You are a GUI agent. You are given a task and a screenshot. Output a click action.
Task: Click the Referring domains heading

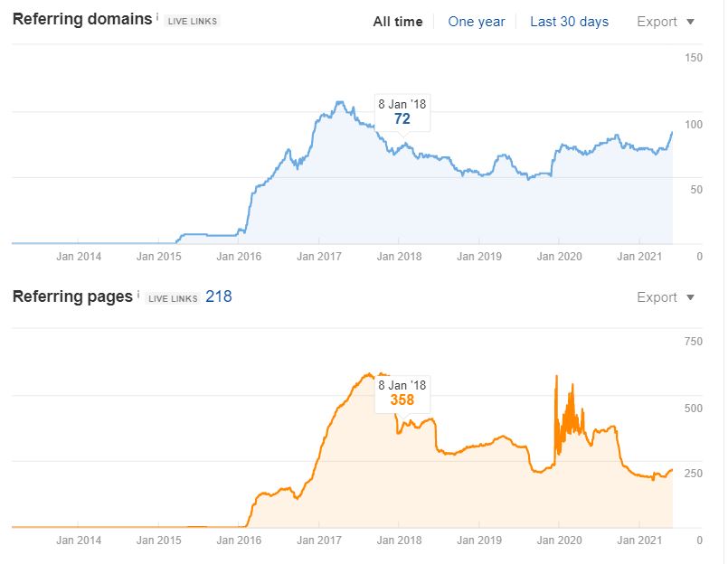pos(82,20)
